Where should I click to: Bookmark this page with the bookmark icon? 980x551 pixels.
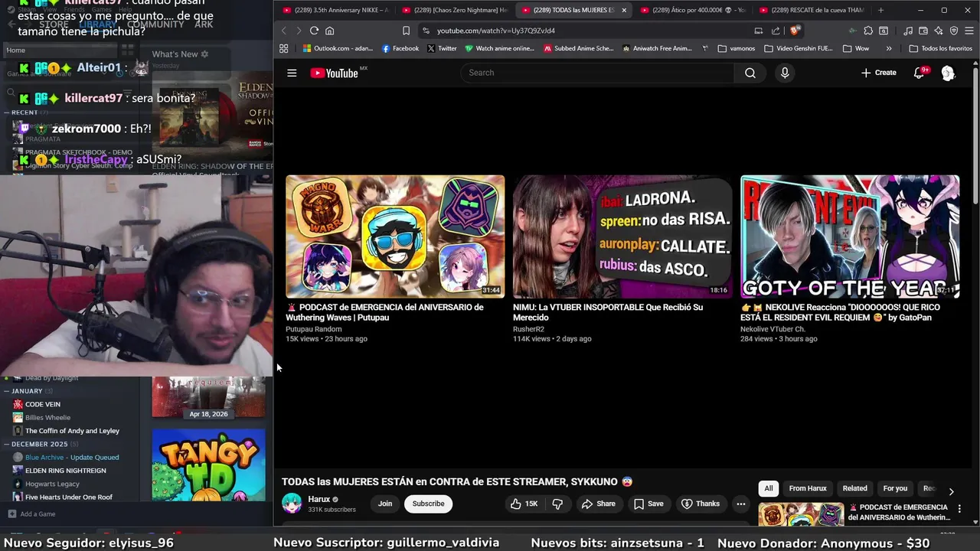click(406, 31)
